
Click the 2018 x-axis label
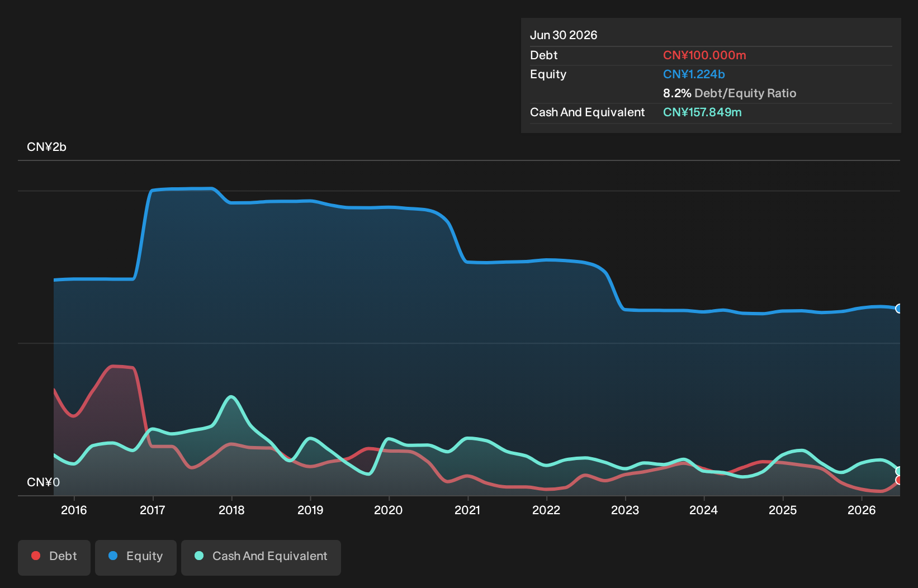[x=231, y=510]
